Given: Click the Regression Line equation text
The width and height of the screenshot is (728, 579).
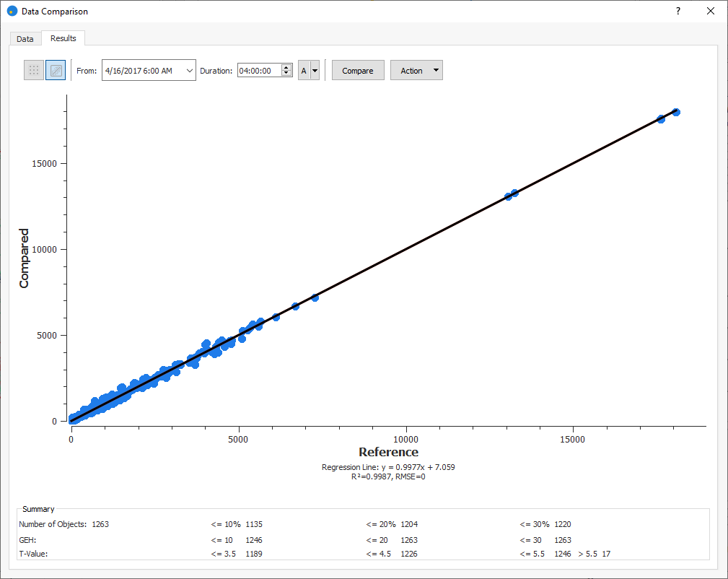Looking at the screenshot, I should pos(388,467).
